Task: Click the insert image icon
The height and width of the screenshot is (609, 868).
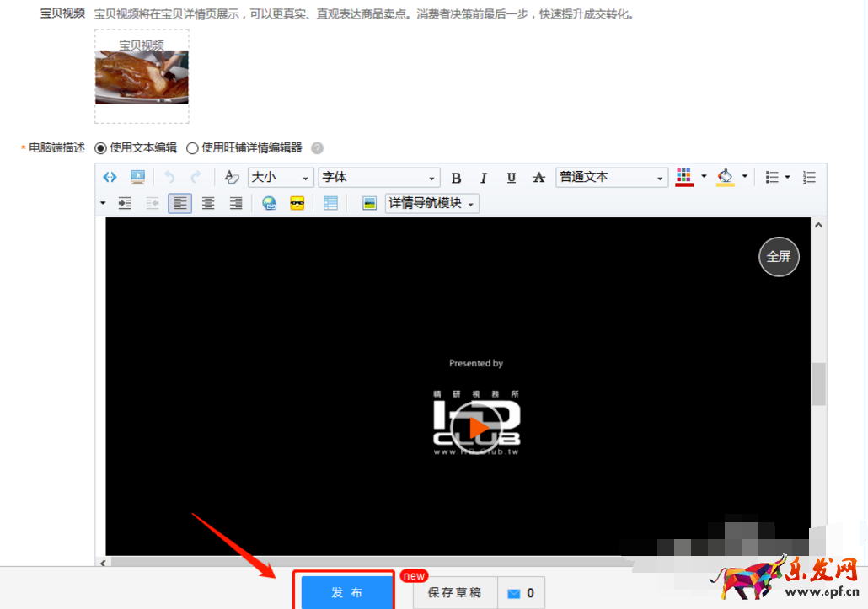Action: [x=369, y=203]
